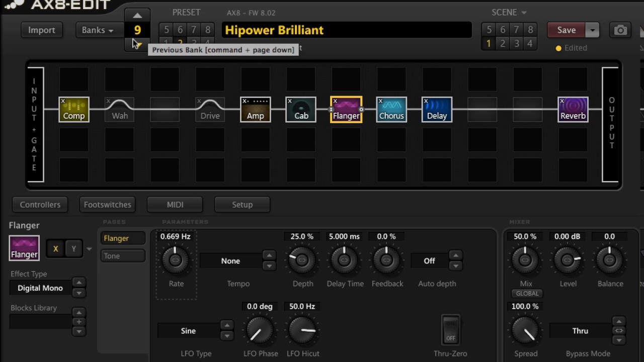Screen dimensions: 644x362
Task: Select scene 1
Action: pyautogui.click(x=489, y=44)
